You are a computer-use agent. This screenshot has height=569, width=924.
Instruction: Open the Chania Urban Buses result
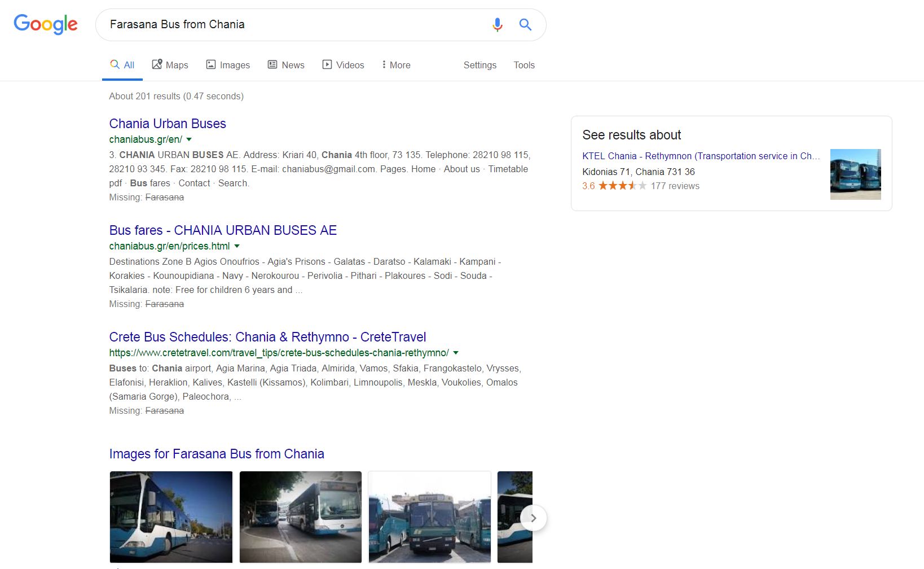coord(168,124)
